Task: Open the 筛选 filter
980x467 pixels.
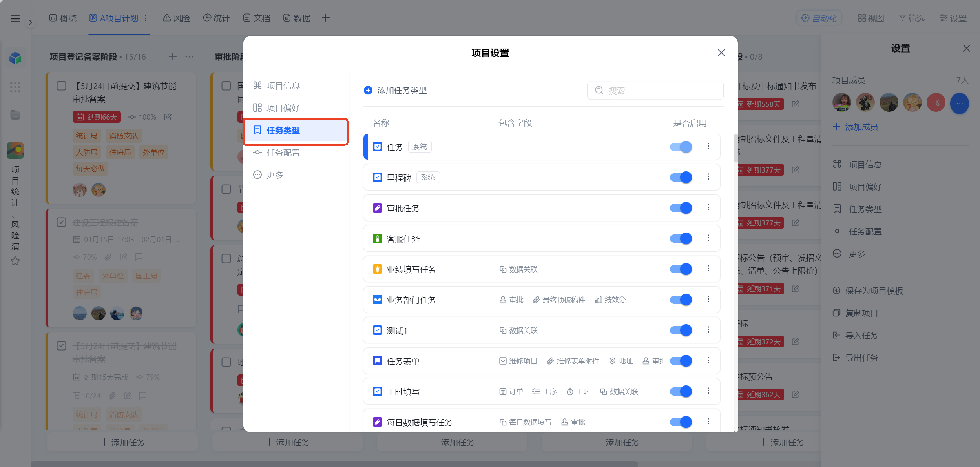Action: (x=912, y=18)
